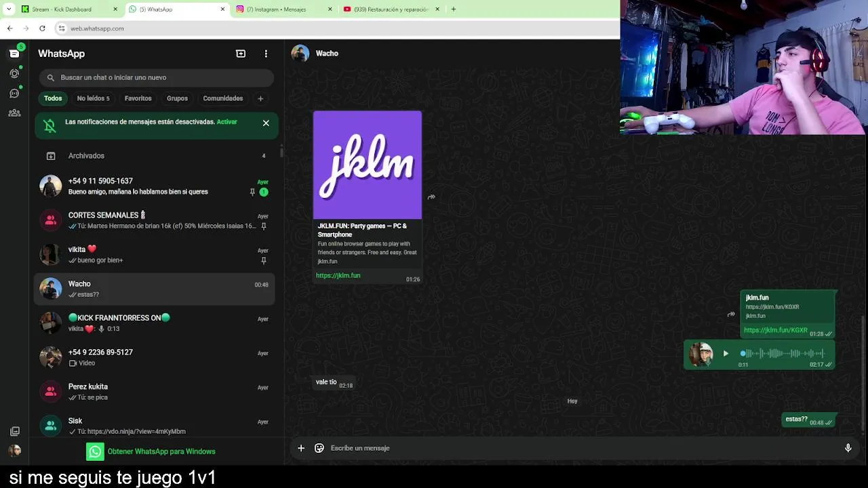The width and height of the screenshot is (868, 488).
Task: Click the search magnifier icon
Action: (50, 77)
